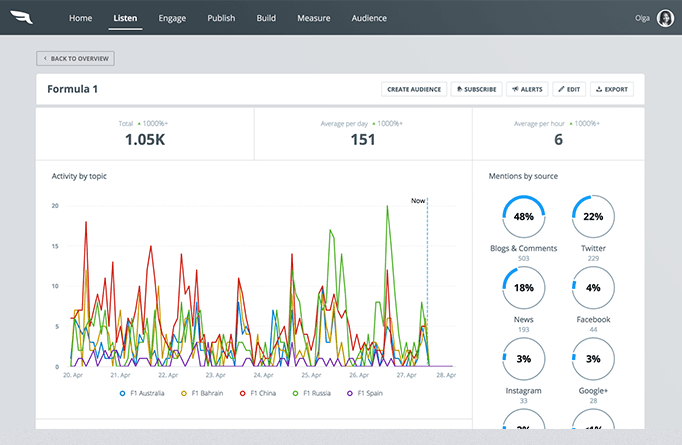Click the Hootsuite wing logo
This screenshot has height=445, width=682.
pyautogui.click(x=21, y=18)
